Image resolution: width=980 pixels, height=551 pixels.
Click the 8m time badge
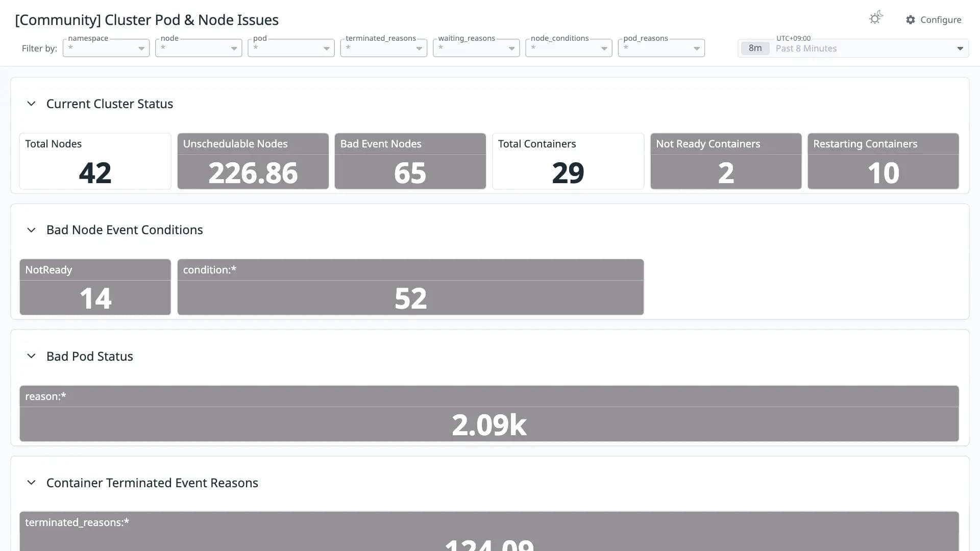tap(755, 48)
